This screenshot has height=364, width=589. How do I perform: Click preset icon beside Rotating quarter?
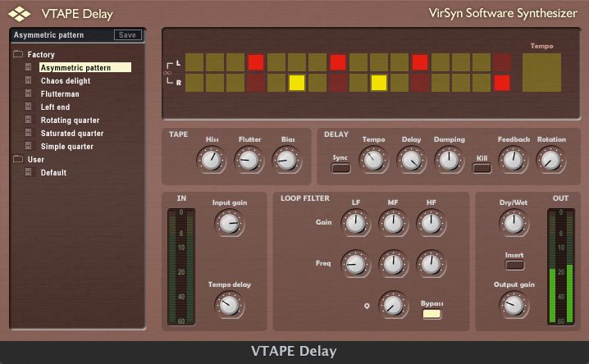[28, 120]
